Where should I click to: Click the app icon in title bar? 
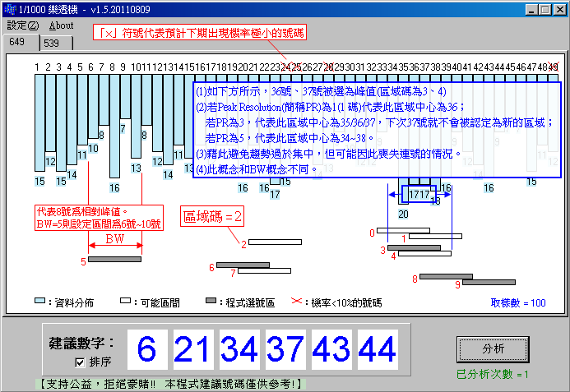(x=9, y=8)
